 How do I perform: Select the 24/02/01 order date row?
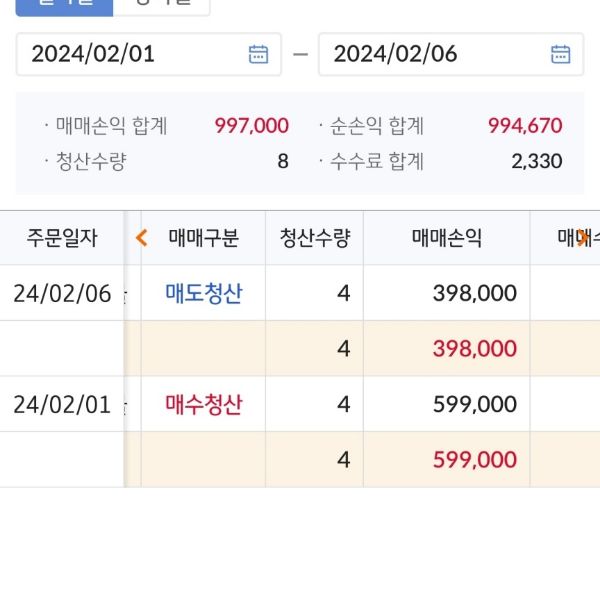(62, 404)
